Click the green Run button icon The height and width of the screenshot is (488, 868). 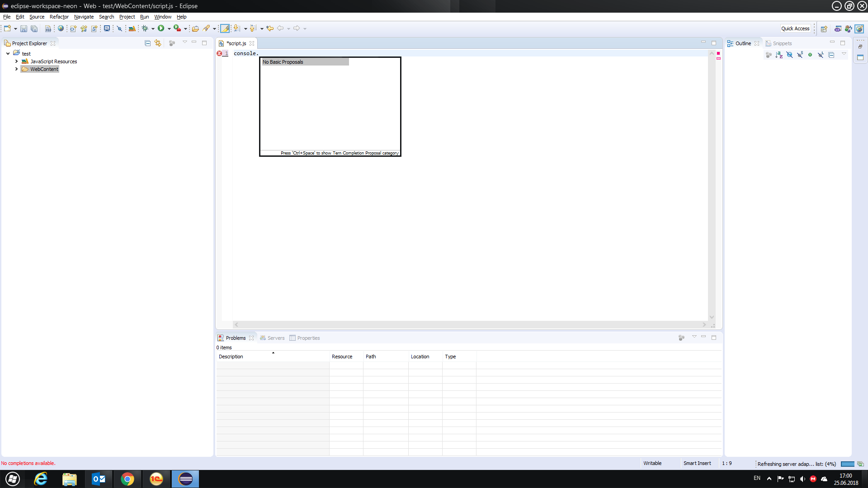click(x=161, y=28)
